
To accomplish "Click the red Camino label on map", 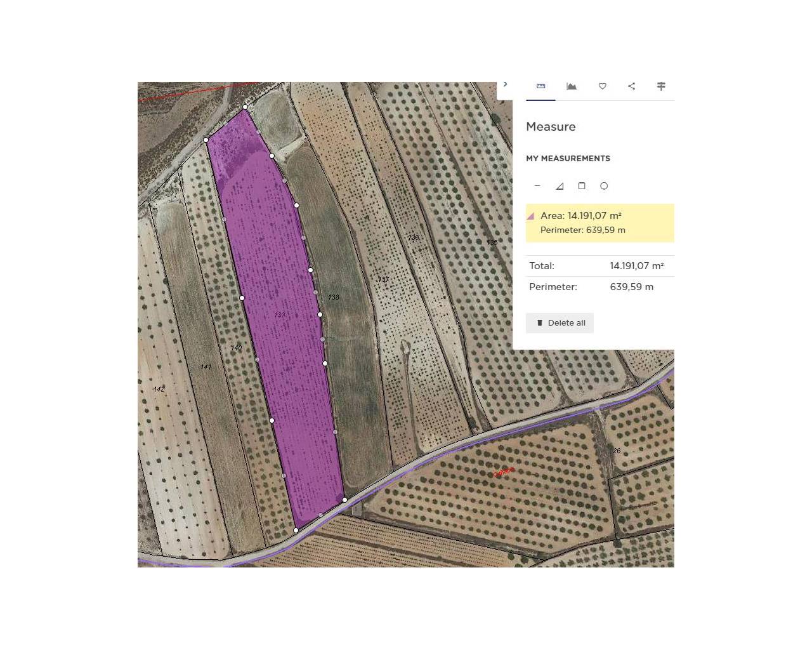I will pyautogui.click(x=504, y=472).
